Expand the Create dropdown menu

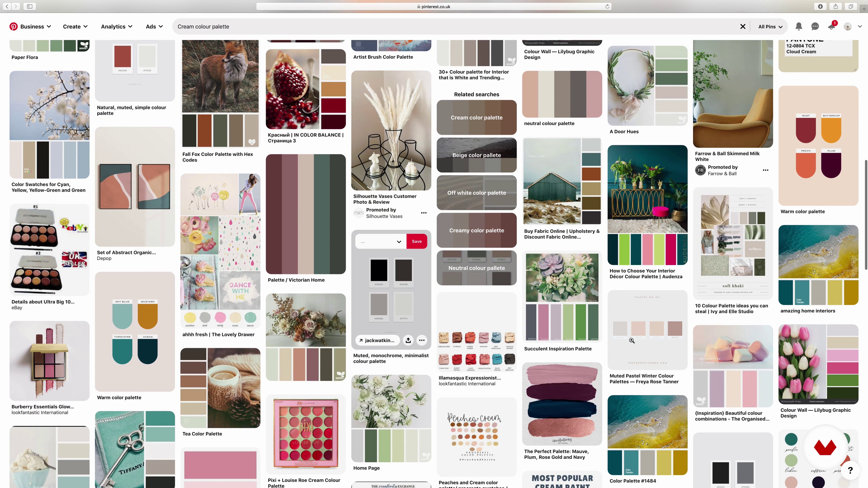(75, 27)
